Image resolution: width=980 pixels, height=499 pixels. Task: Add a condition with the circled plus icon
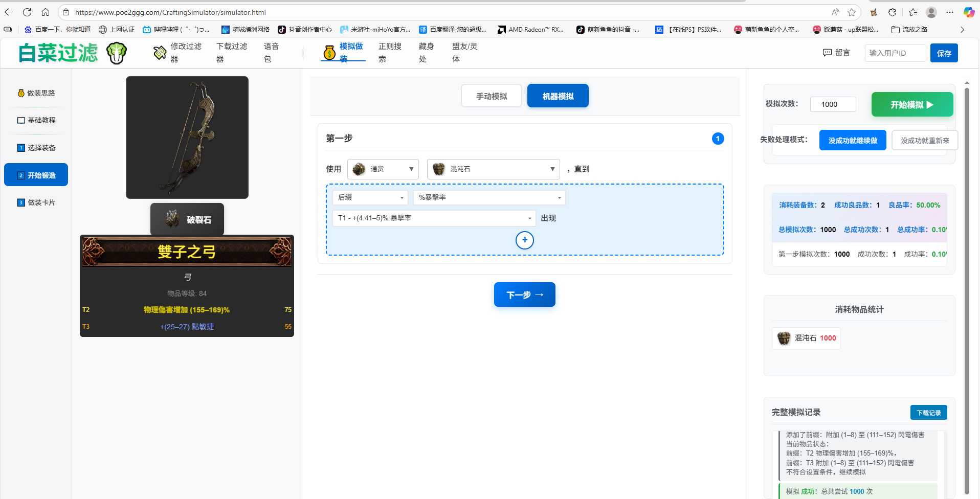coord(525,240)
